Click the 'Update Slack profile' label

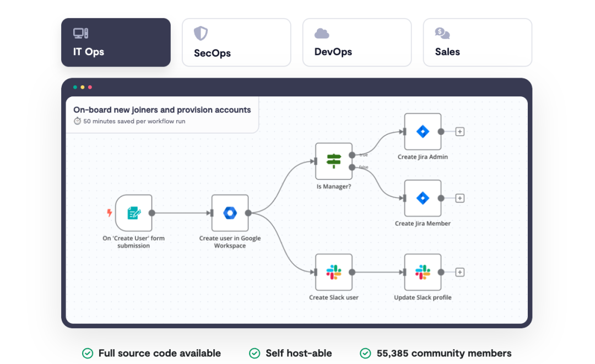(423, 298)
